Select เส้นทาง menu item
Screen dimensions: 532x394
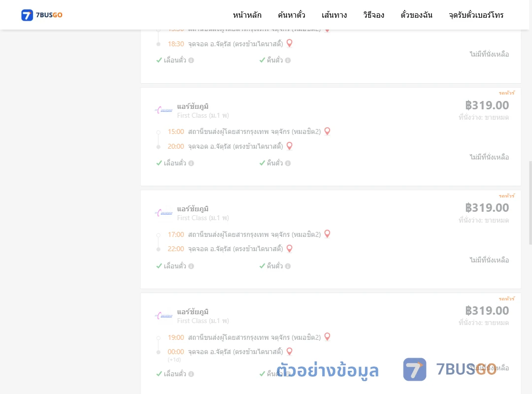[x=334, y=15]
